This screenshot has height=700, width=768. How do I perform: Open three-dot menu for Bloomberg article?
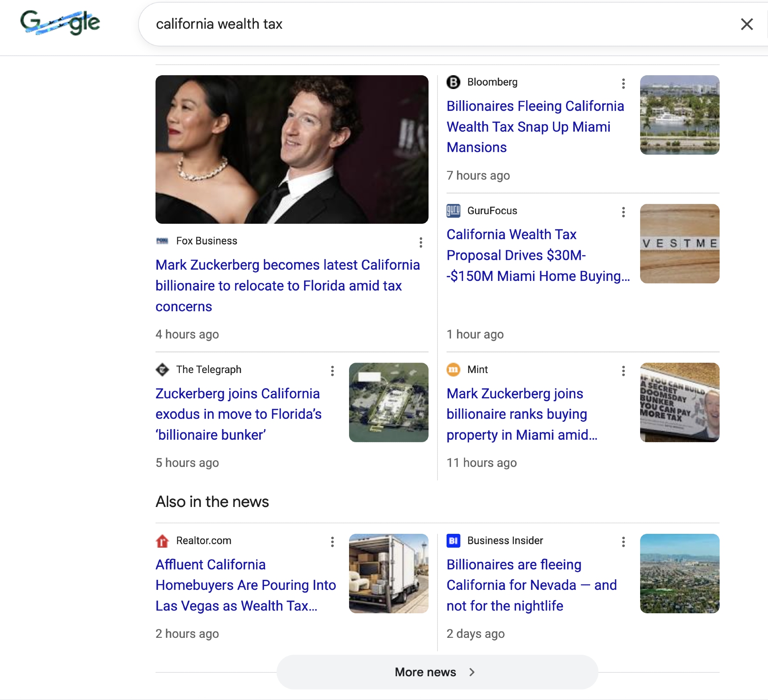coord(623,83)
